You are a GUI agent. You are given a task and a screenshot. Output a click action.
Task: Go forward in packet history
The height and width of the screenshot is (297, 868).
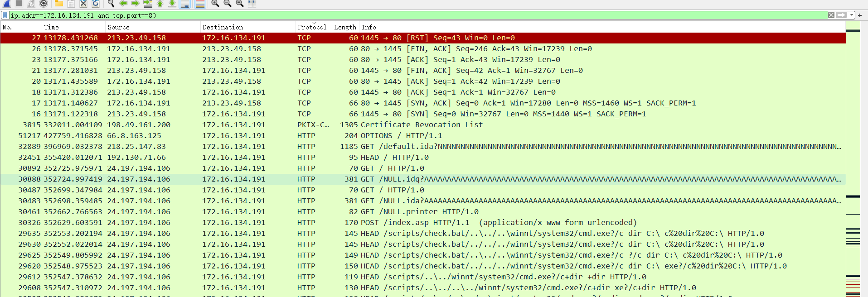pyautogui.click(x=135, y=4)
